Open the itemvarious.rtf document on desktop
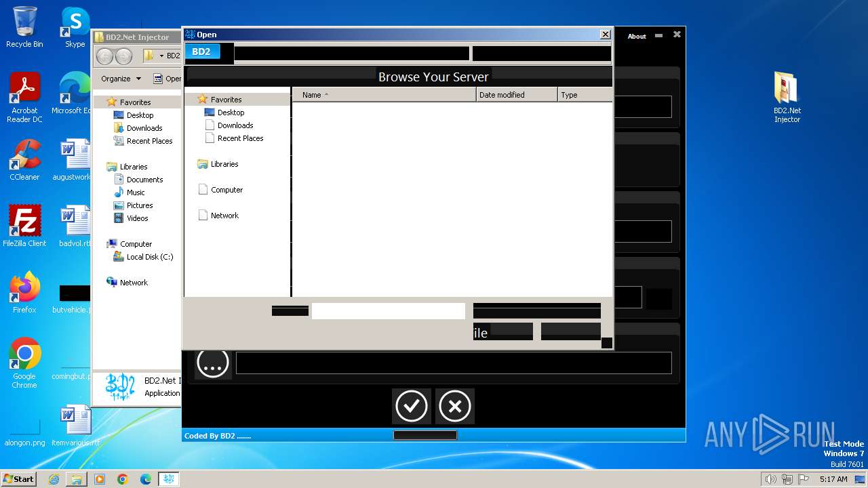The image size is (868, 488). (75, 426)
